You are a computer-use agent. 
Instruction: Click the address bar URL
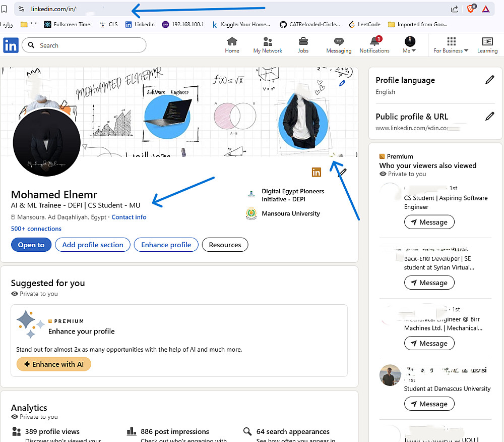[53, 9]
